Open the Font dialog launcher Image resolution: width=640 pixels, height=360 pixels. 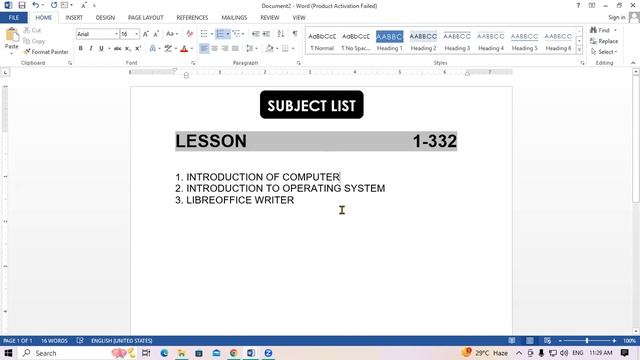click(x=193, y=63)
